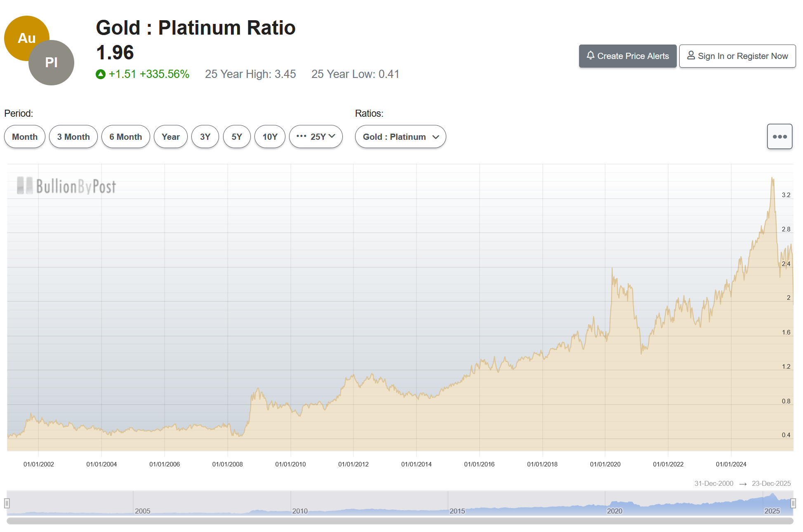The image size is (803, 532).
Task: Click the horizontal scrollbar below the navigator
Action: [400, 521]
